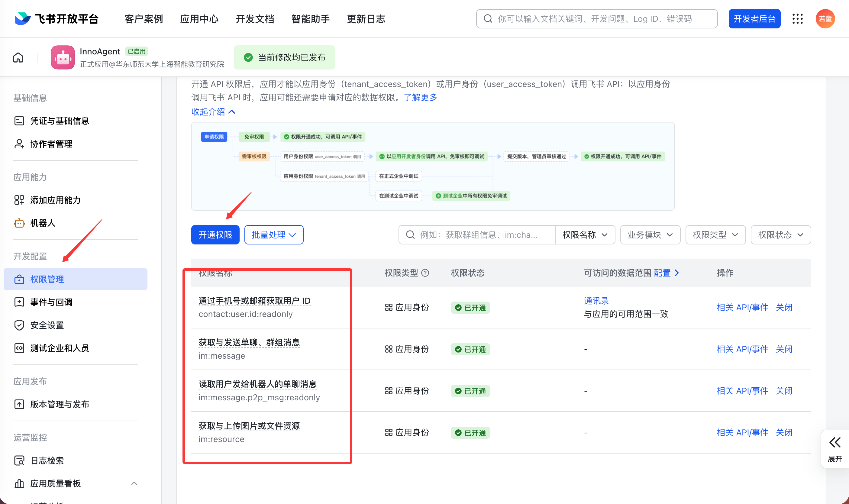Open 相关 API/事件 for im:message row
The height and width of the screenshot is (504, 849).
pos(742,349)
